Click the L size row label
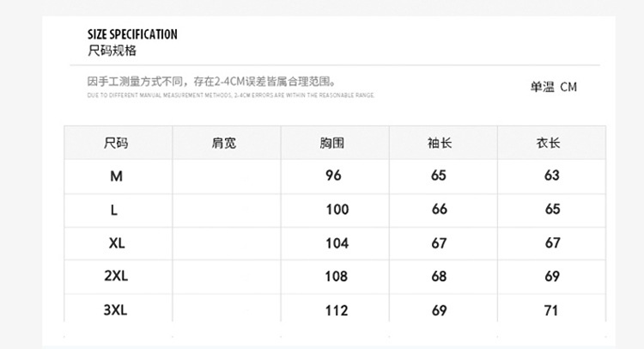 click(x=114, y=210)
